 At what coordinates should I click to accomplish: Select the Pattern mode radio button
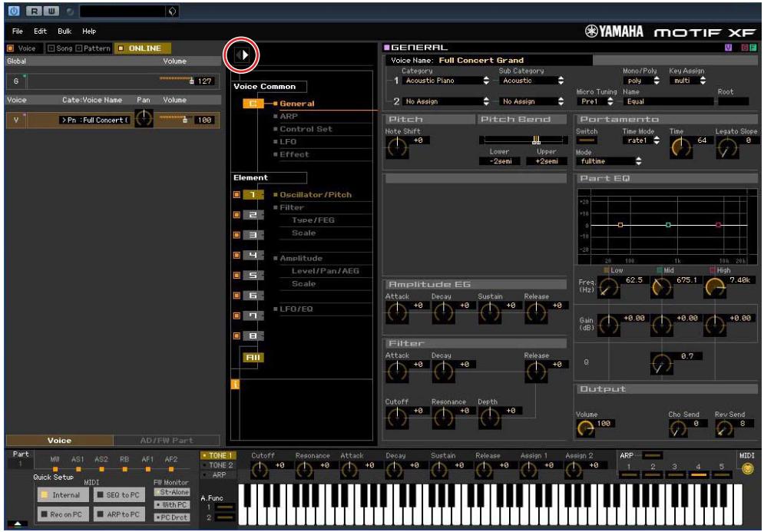pos(79,48)
